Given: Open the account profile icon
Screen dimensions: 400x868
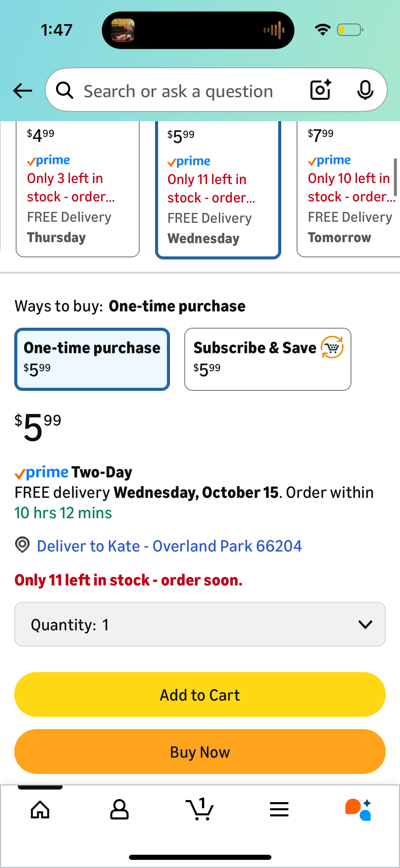Looking at the screenshot, I should [x=119, y=810].
